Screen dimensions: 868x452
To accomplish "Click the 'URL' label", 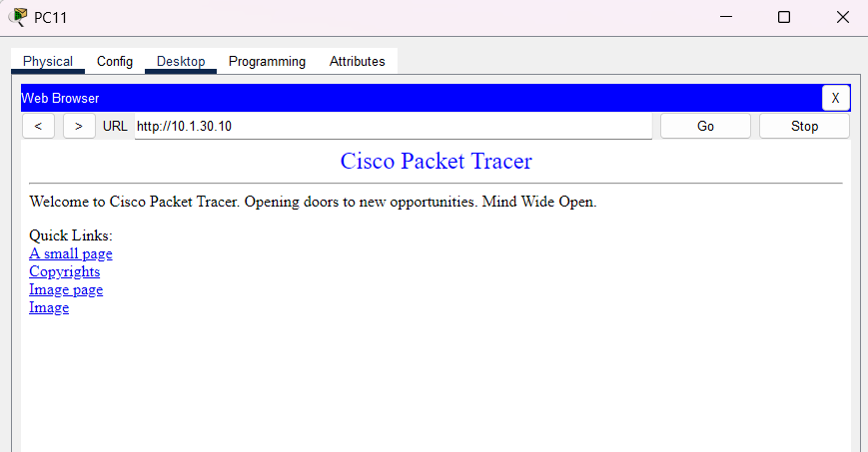I will [115, 126].
